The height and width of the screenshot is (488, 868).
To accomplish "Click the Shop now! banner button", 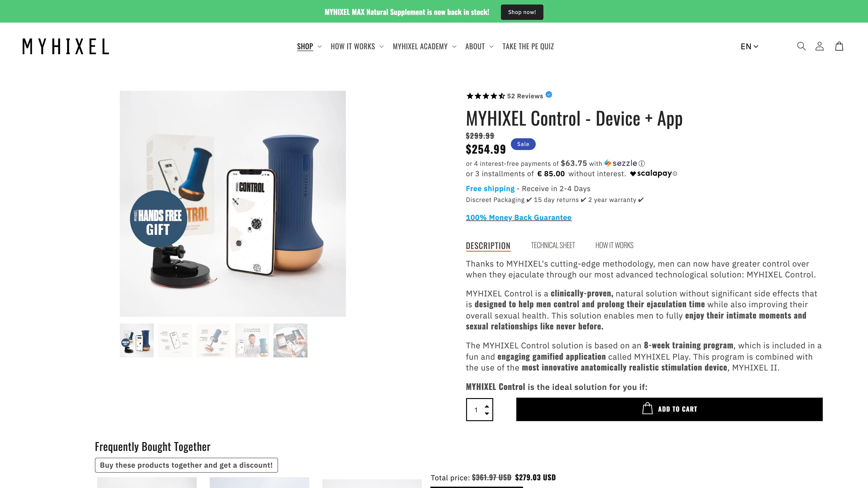I will coord(522,12).
